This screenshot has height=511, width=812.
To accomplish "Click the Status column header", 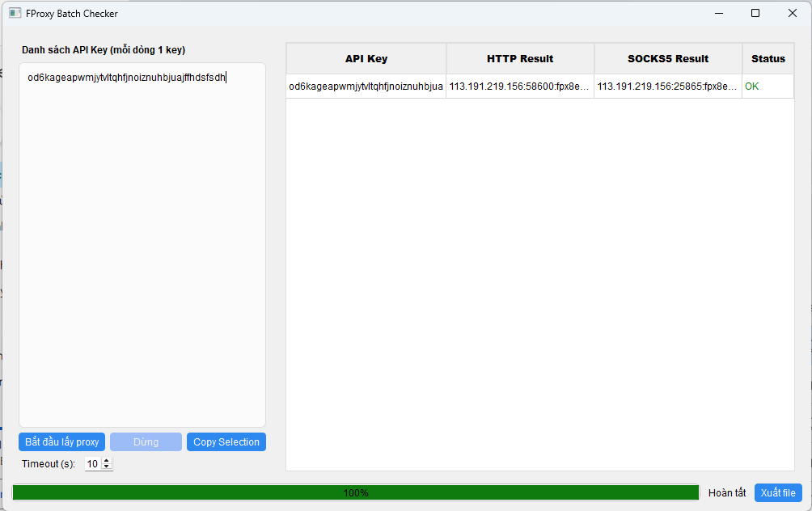I will point(768,58).
